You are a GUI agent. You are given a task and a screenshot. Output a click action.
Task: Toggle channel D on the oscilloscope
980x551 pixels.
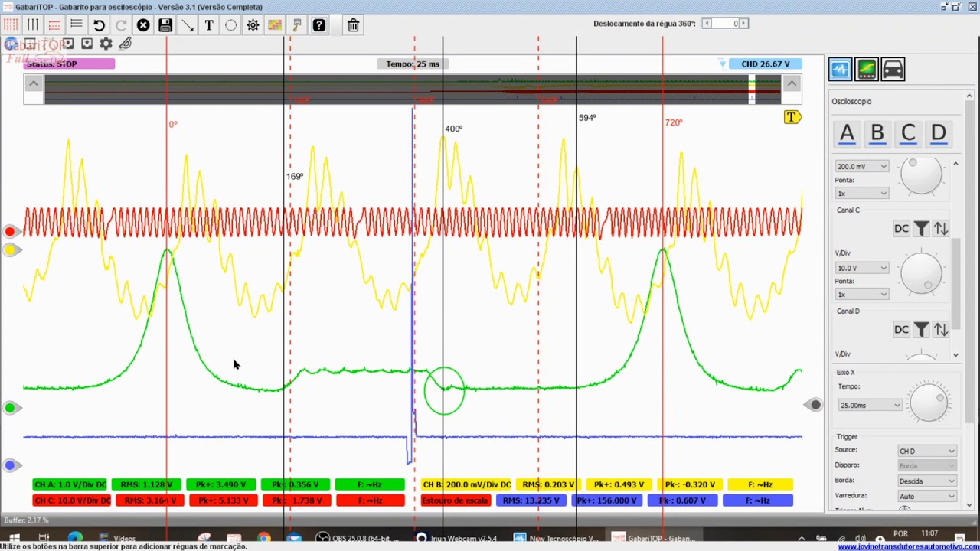point(939,133)
